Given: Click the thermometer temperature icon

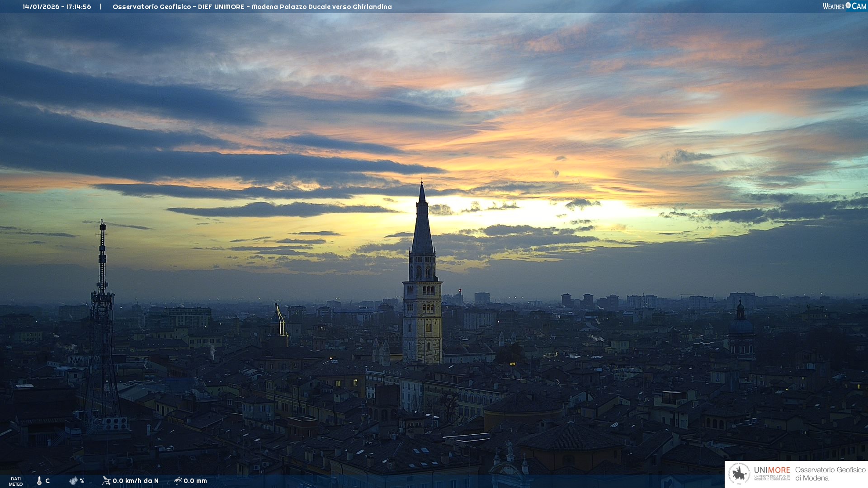Looking at the screenshot, I should (x=39, y=481).
